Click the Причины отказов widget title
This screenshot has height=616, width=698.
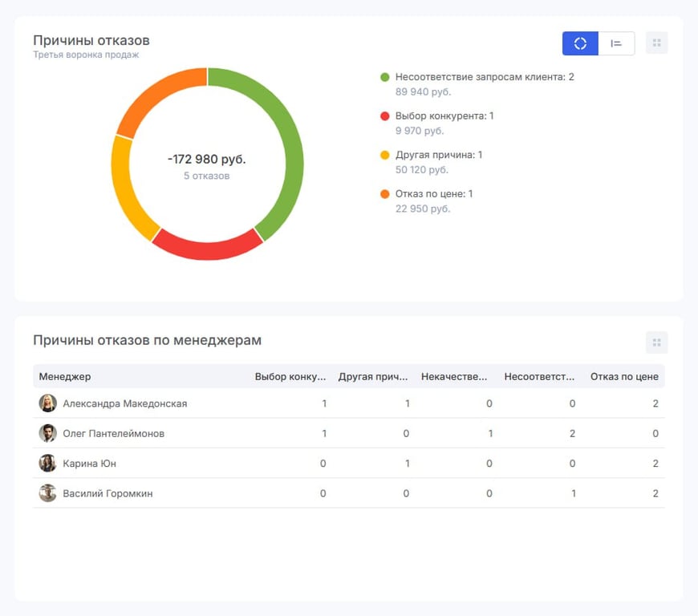(x=91, y=40)
